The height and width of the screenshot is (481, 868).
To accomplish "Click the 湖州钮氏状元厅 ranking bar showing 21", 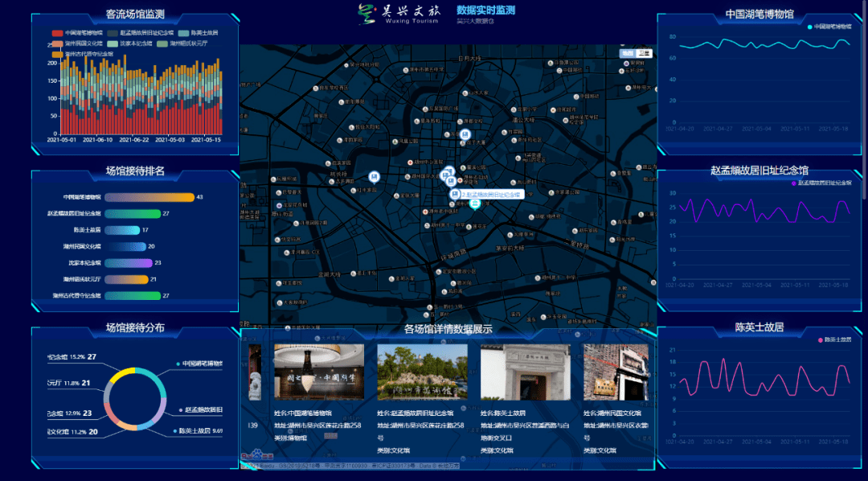I will point(127,279).
